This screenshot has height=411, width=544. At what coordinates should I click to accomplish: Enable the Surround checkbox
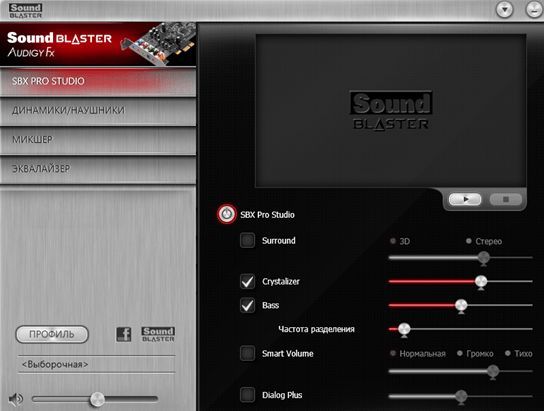point(247,240)
